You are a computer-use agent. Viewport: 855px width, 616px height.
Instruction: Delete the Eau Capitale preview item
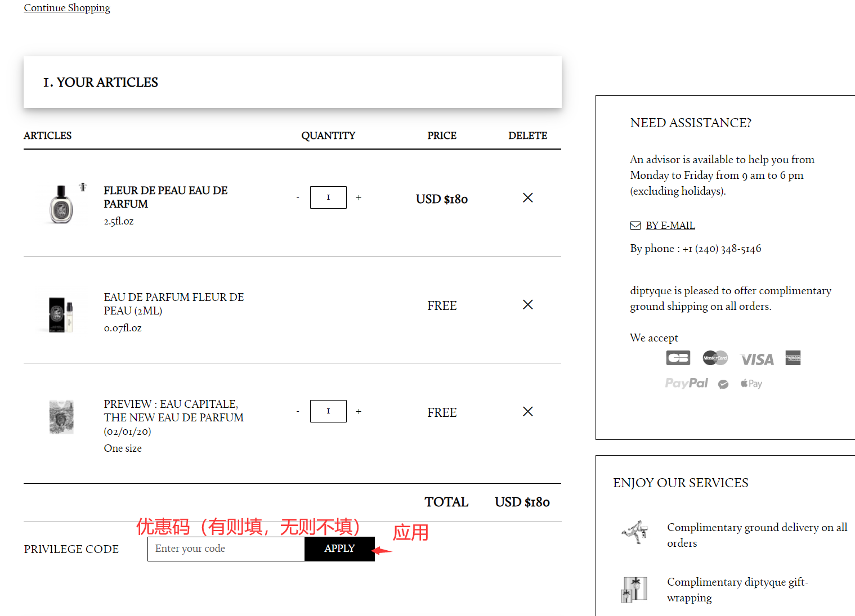[x=527, y=411]
